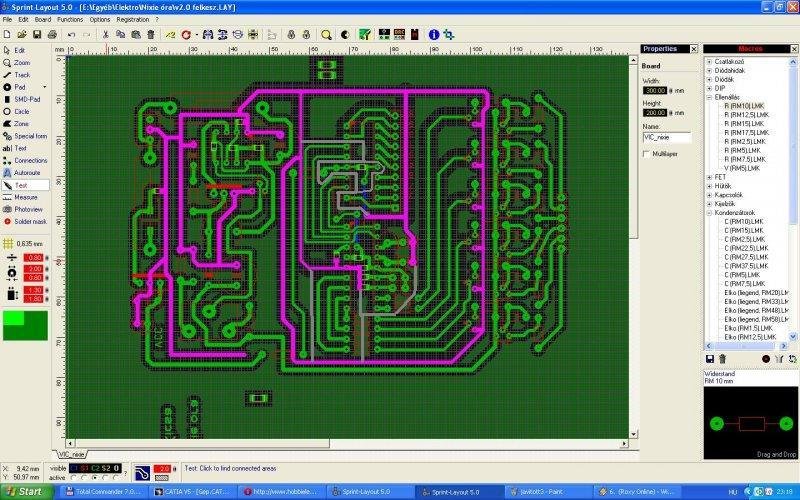This screenshot has height=500, width=800.
Task: Click the Mirror horizontal icon
Action: click(x=208, y=35)
